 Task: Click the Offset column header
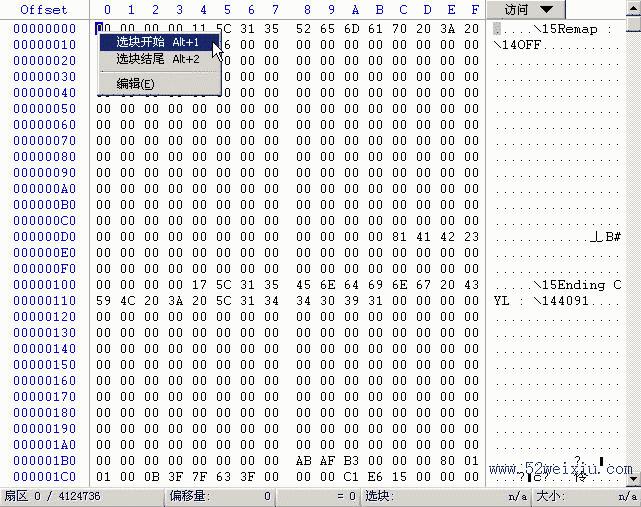point(44,10)
